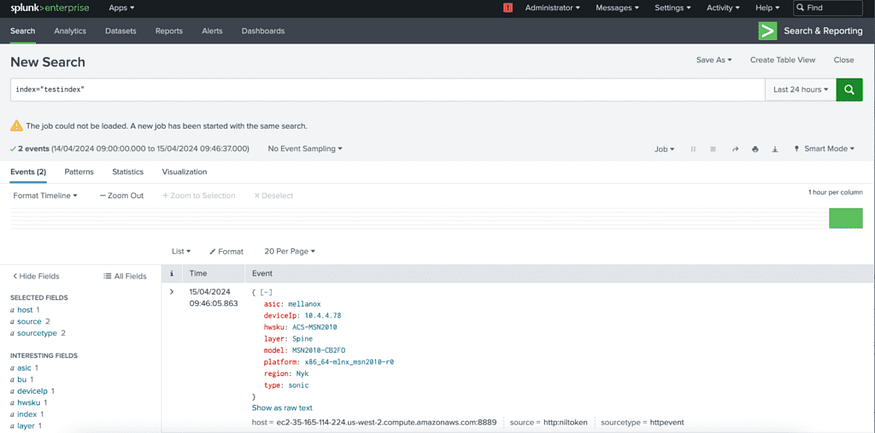Change the Last 24 hours time range
The image size is (875, 433).
[800, 89]
